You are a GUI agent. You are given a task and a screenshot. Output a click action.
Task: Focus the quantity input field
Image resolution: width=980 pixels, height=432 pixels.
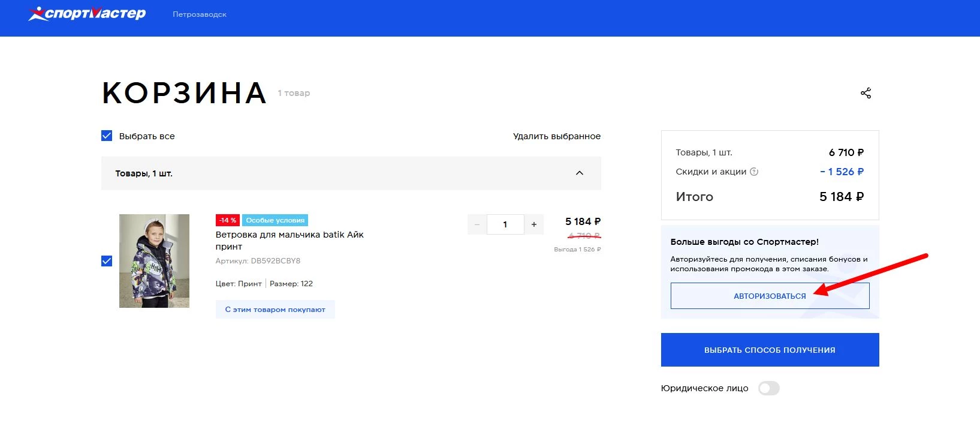pyautogui.click(x=505, y=224)
